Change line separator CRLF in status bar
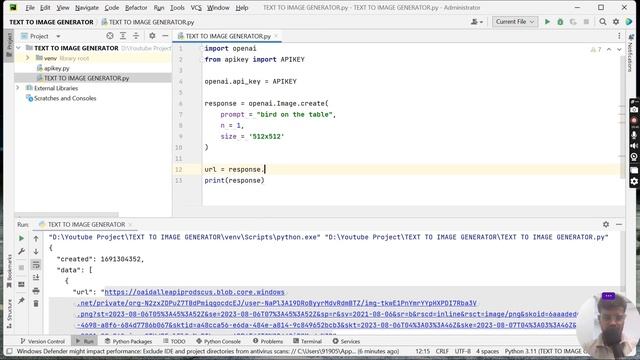This screenshot has width=640, height=360. (x=442, y=351)
